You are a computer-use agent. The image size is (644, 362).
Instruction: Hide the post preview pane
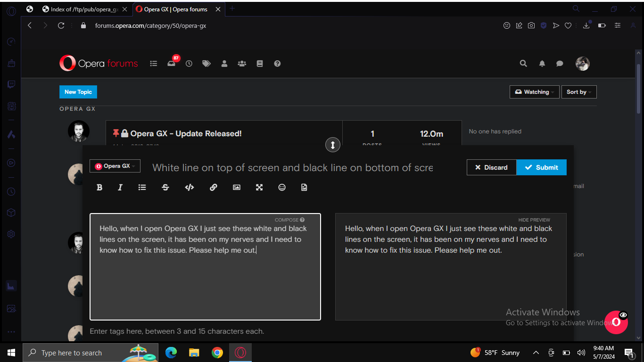pyautogui.click(x=534, y=220)
